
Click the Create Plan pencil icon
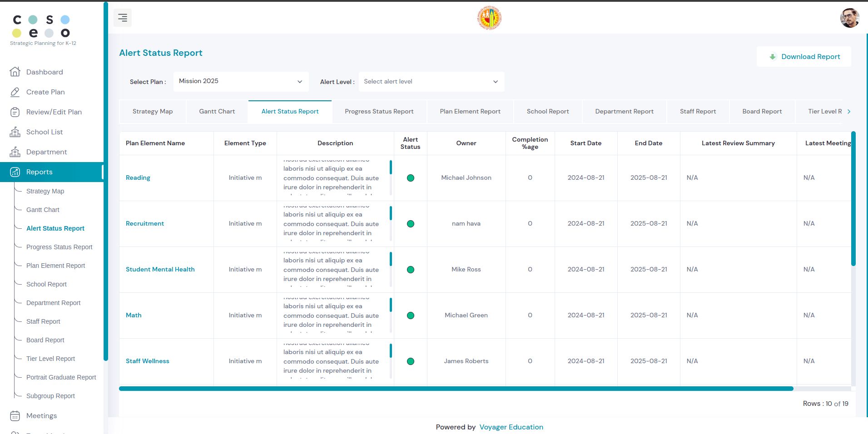click(x=15, y=92)
